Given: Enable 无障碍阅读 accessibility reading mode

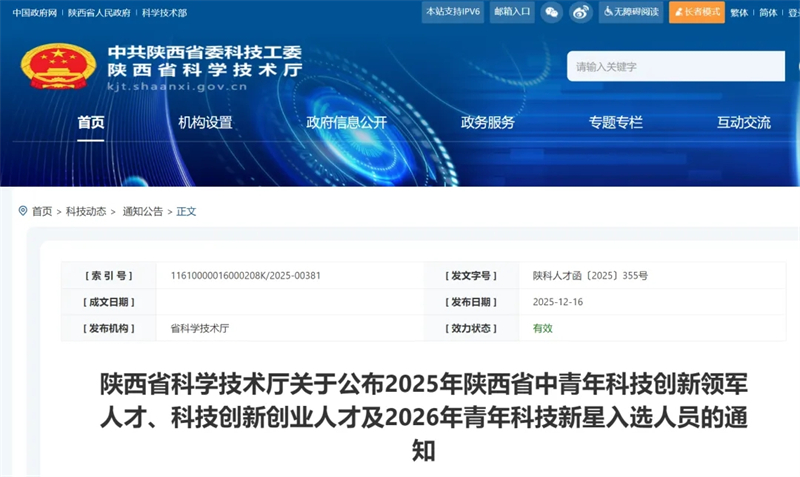Looking at the screenshot, I should coord(631,12).
